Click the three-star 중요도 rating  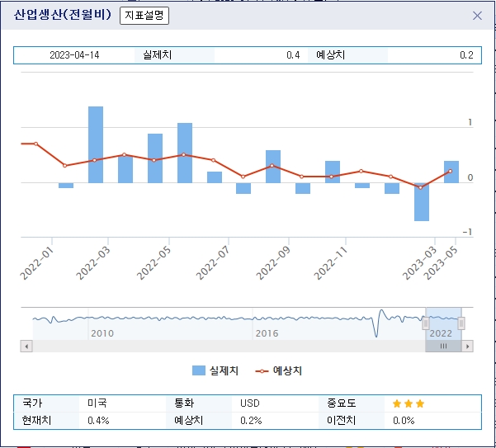click(409, 403)
